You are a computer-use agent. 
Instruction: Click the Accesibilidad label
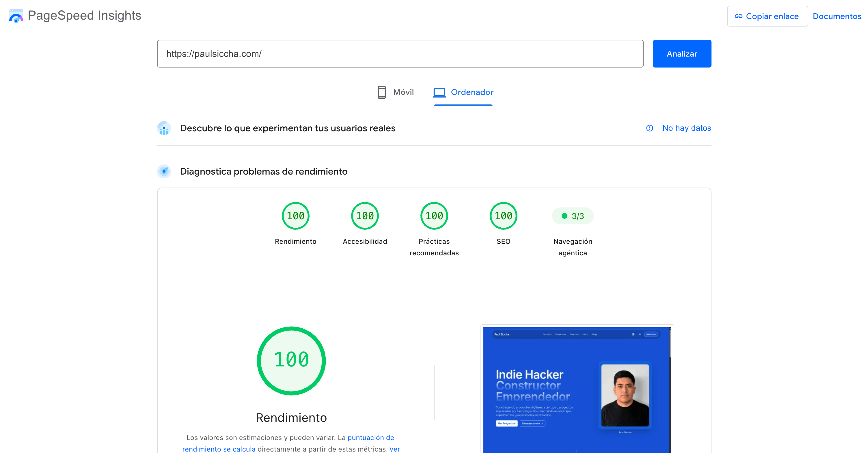365,241
